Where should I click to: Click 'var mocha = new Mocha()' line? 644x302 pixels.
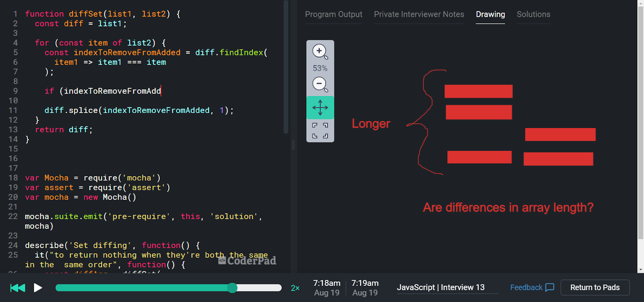coord(80,197)
